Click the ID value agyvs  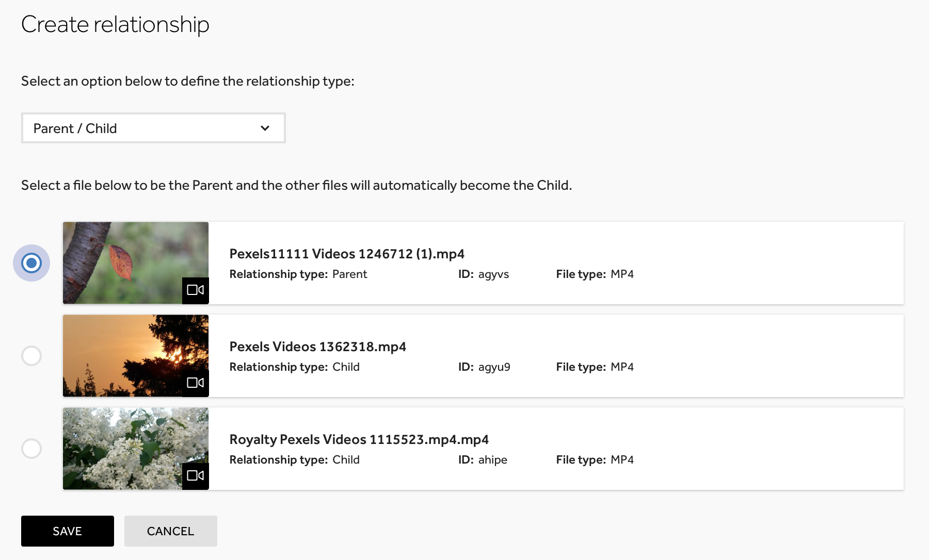click(493, 274)
